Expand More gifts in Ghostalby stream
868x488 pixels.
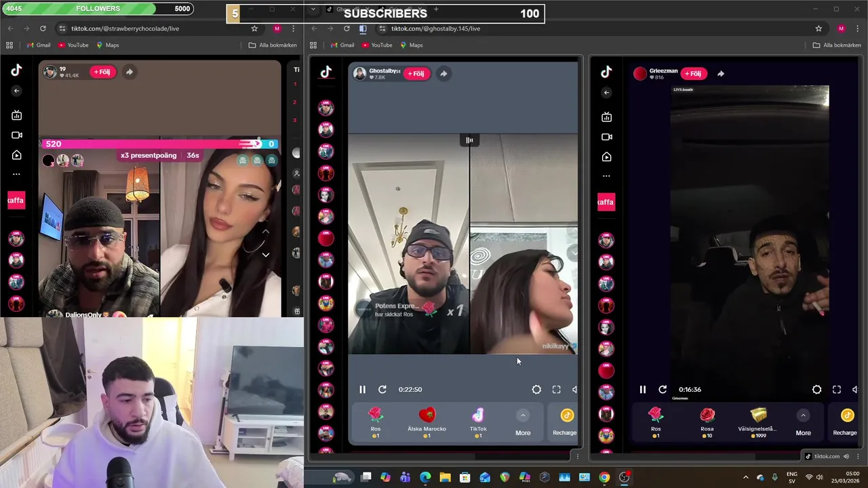pyautogui.click(x=523, y=423)
